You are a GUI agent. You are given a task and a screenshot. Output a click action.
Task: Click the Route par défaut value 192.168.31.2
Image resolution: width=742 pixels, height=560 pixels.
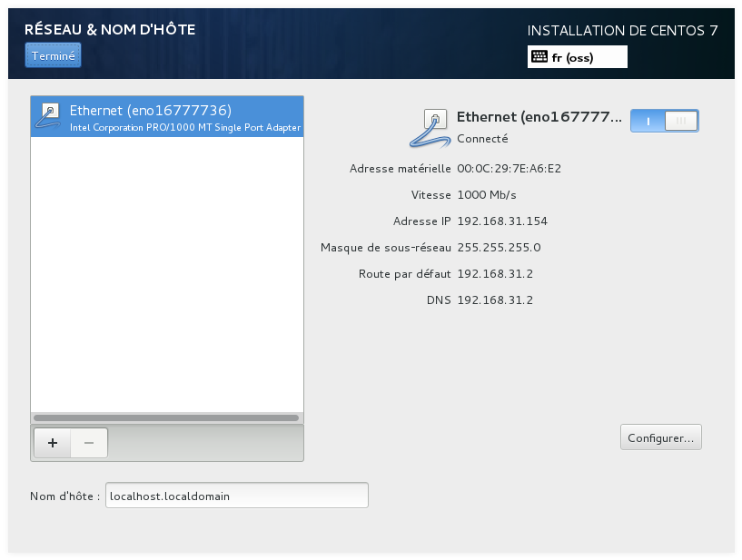495,274
